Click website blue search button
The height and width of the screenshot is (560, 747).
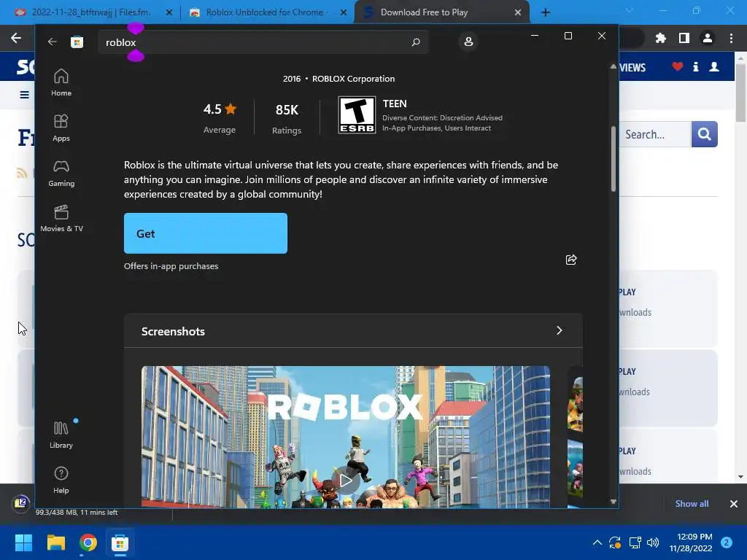704,134
